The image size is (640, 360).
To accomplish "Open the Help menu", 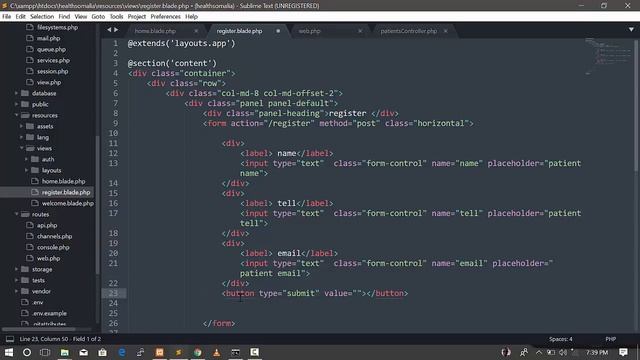I will coord(191,17).
